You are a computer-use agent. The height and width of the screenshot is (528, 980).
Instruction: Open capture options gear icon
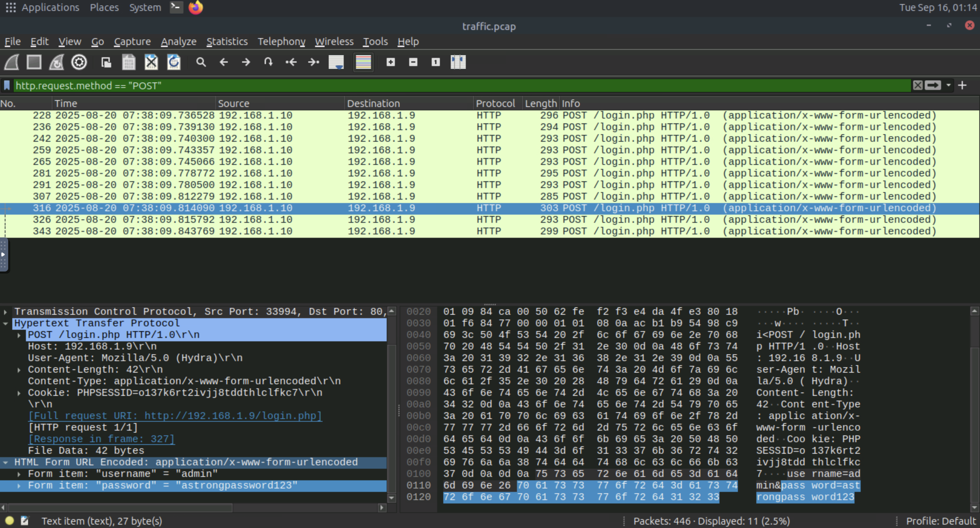pyautogui.click(x=79, y=62)
